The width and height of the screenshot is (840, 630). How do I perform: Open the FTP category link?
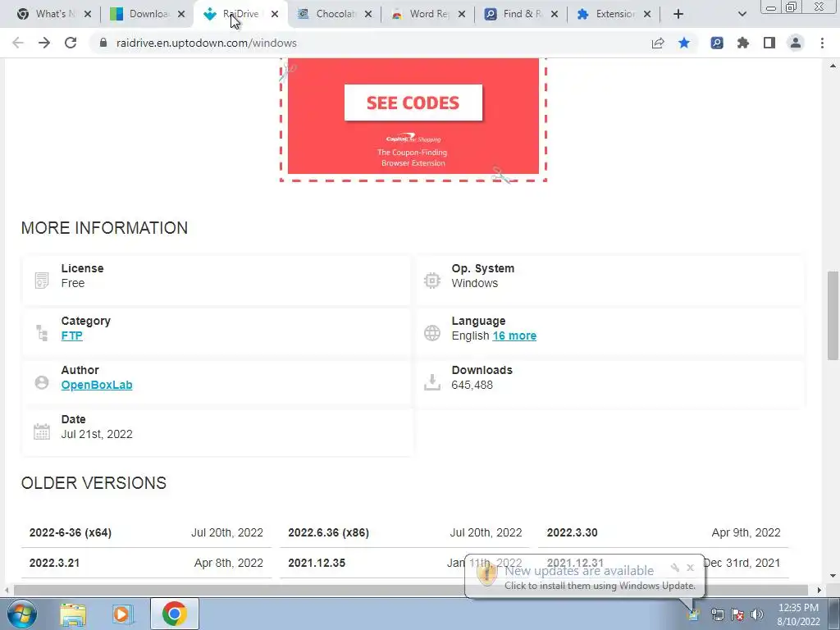click(72, 336)
